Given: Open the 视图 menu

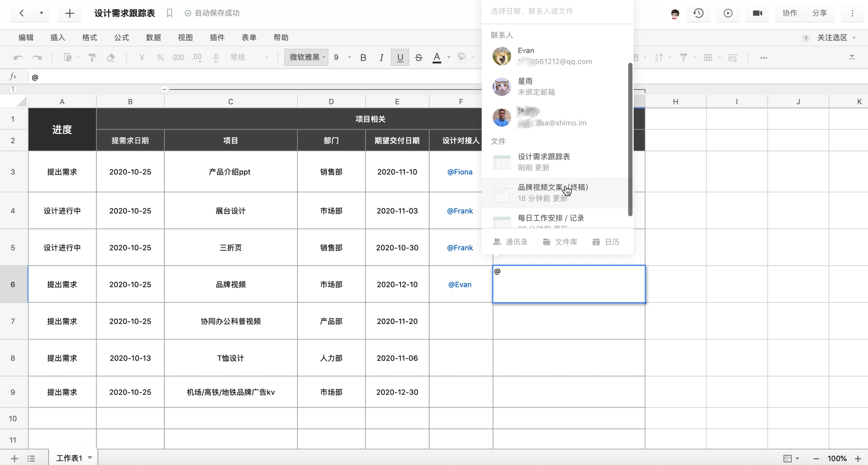Looking at the screenshot, I should point(185,38).
